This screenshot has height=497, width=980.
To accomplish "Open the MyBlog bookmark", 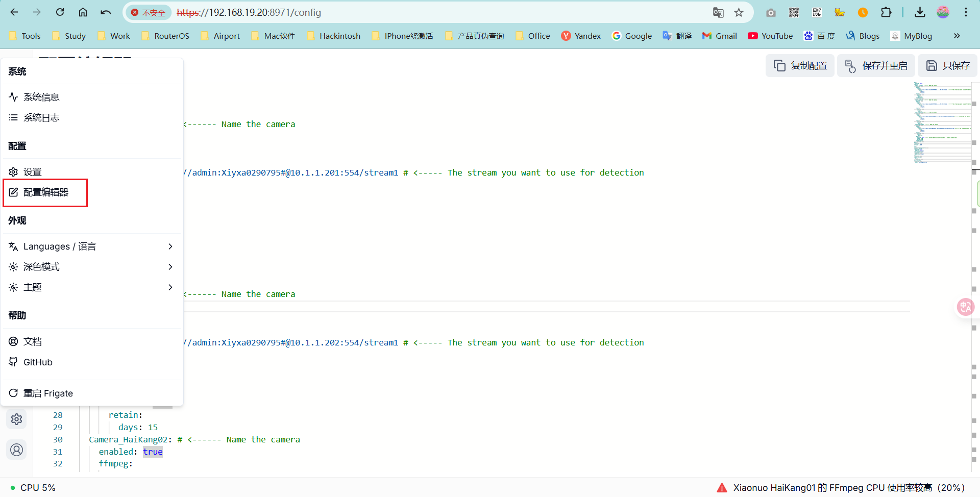I will [911, 36].
